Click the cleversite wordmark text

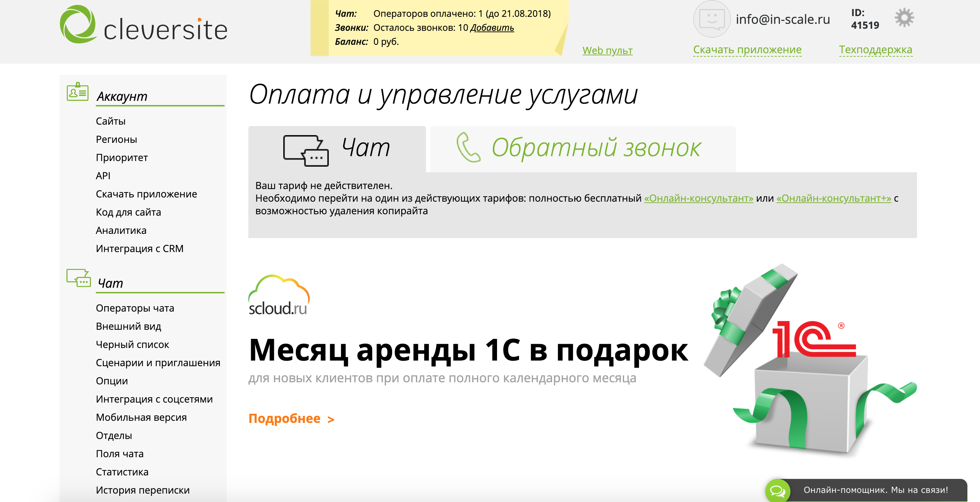(x=165, y=30)
